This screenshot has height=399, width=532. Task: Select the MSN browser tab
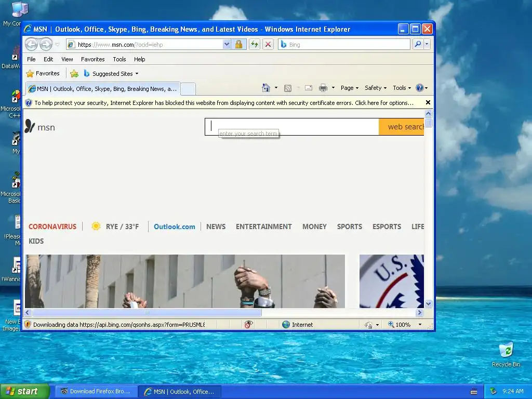103,89
